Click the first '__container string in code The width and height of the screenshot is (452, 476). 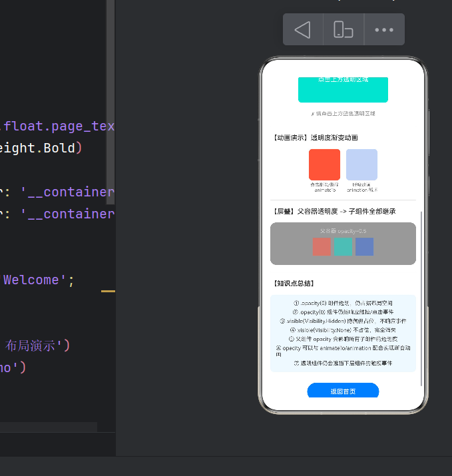(67, 192)
